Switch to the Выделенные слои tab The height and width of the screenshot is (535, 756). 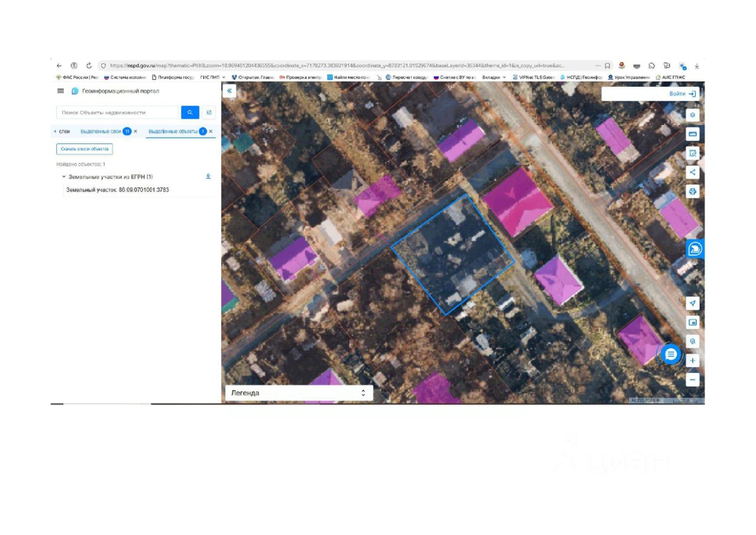100,131
